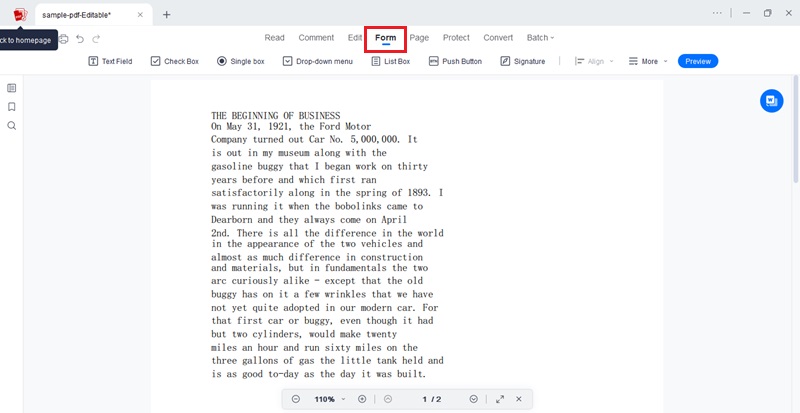Click the red PDF app home icon
The width and height of the screenshot is (800, 413).
click(20, 14)
